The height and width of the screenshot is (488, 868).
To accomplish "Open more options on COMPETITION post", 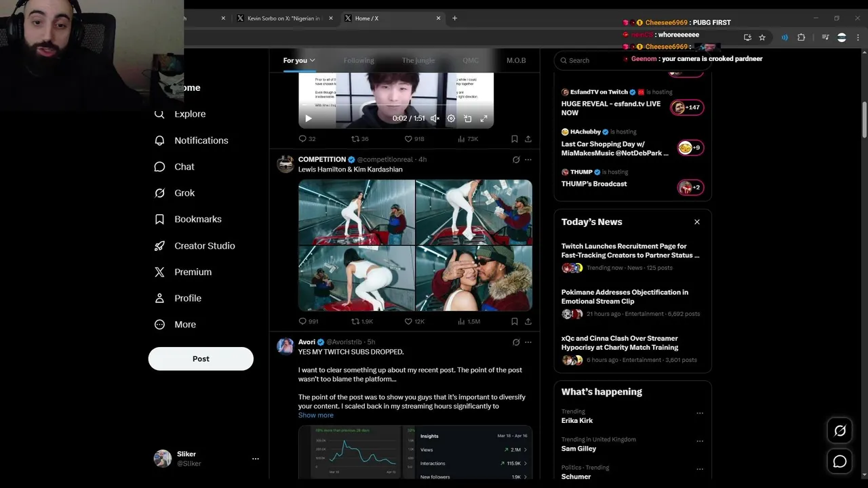I will tap(528, 160).
